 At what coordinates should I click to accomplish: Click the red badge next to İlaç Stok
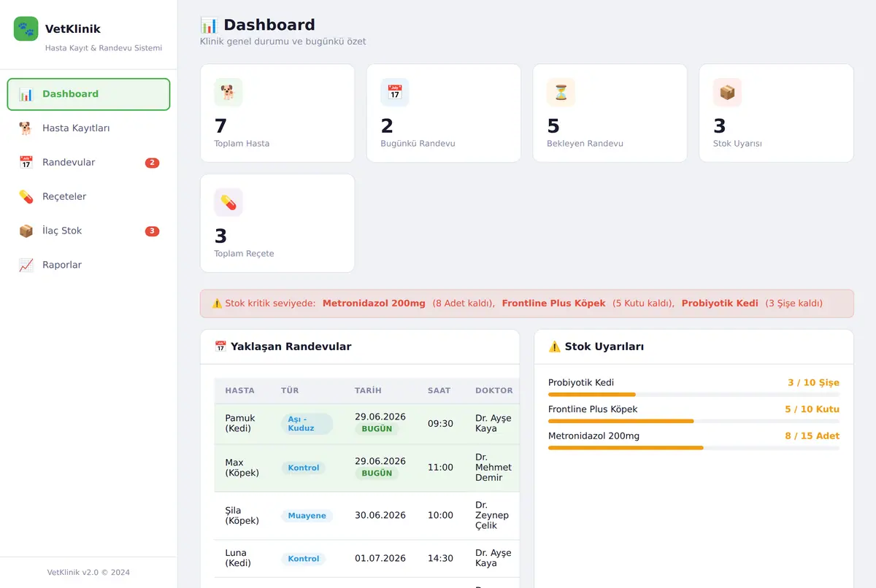coord(152,231)
